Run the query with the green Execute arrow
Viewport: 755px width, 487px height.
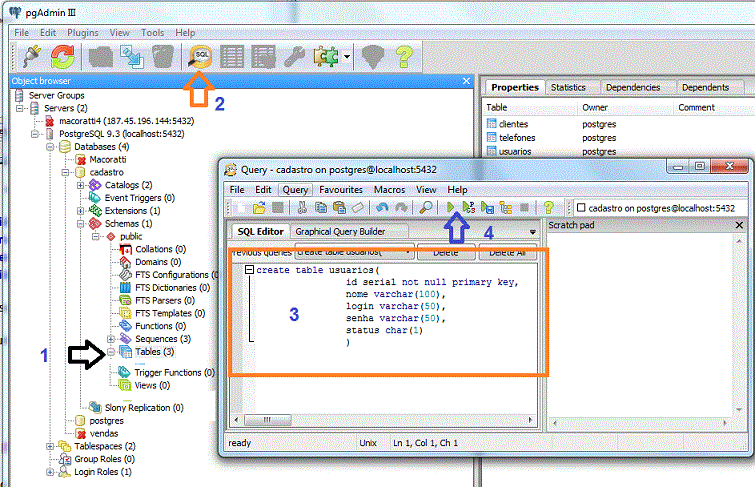450,208
